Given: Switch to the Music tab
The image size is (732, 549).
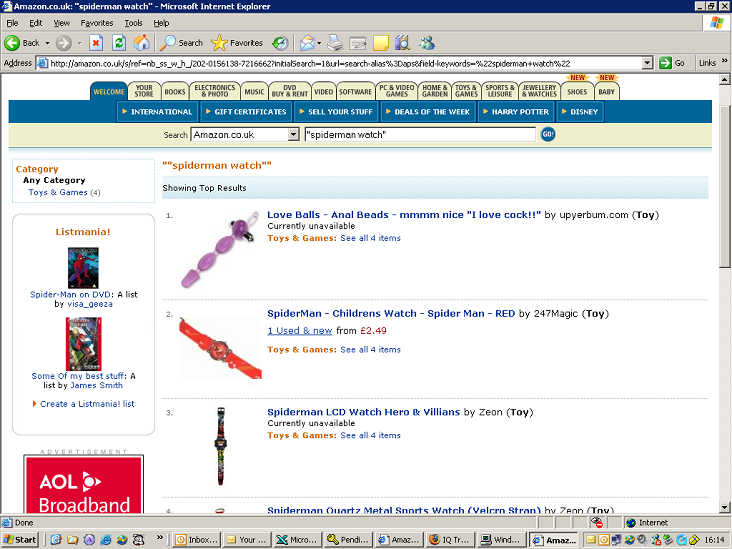Looking at the screenshot, I should [254, 92].
